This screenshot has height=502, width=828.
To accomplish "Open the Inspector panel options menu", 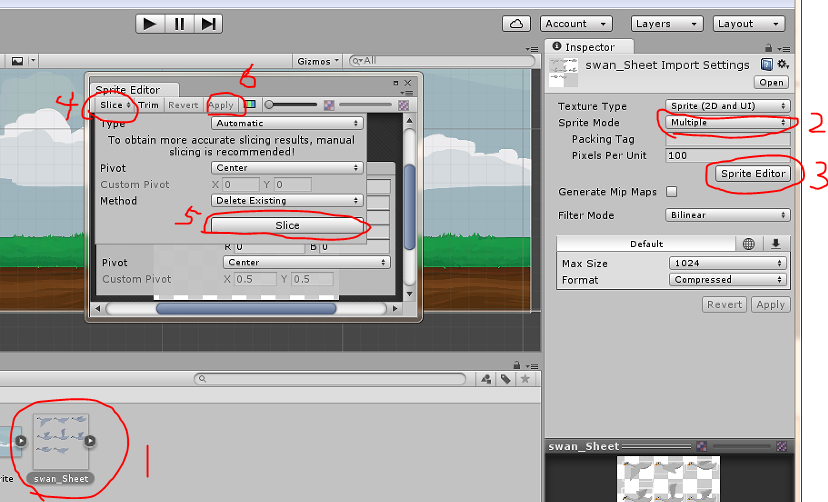I will 783,49.
